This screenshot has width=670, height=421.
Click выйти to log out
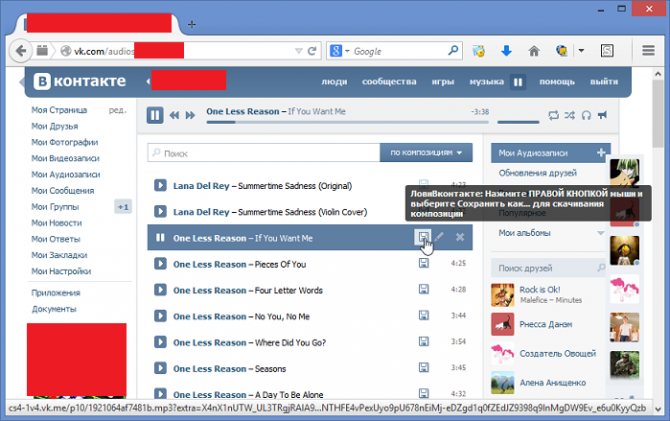click(604, 82)
